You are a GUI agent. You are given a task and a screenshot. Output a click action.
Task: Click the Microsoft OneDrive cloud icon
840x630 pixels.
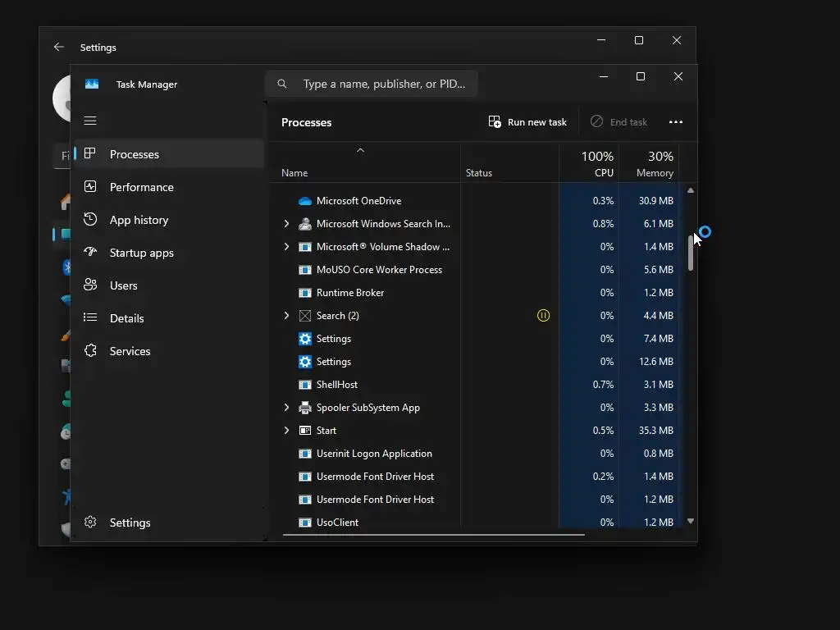coord(305,201)
